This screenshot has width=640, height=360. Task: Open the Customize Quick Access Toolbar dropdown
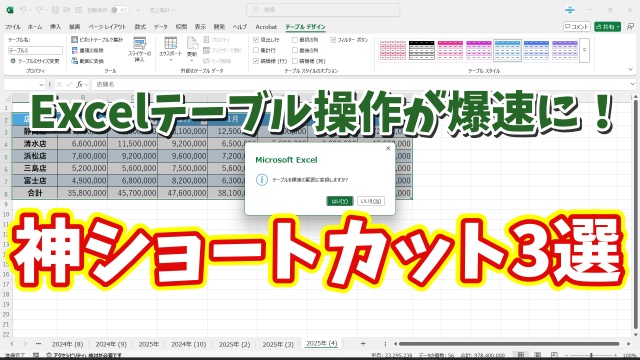coord(138,10)
